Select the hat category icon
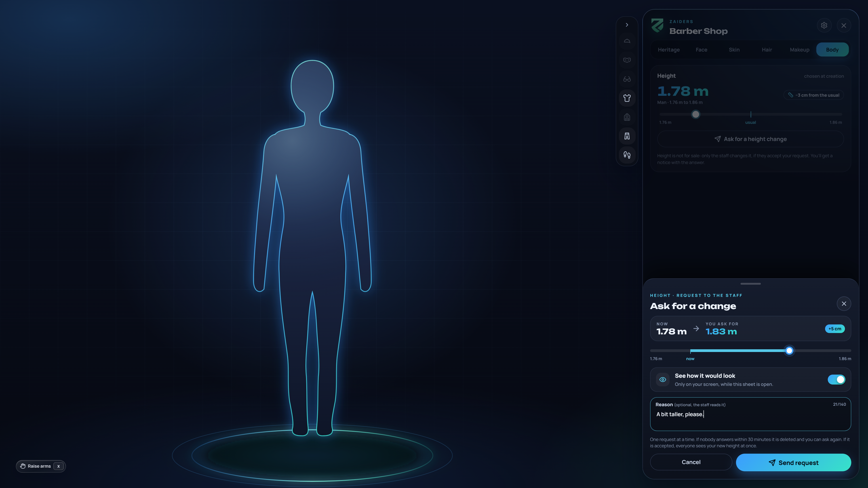 pyautogui.click(x=627, y=41)
